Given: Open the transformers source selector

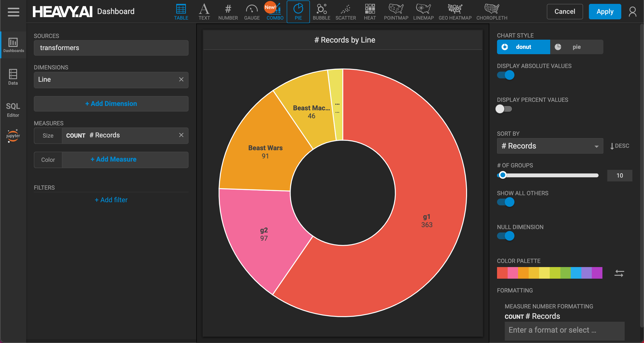Looking at the screenshot, I should pos(111,48).
